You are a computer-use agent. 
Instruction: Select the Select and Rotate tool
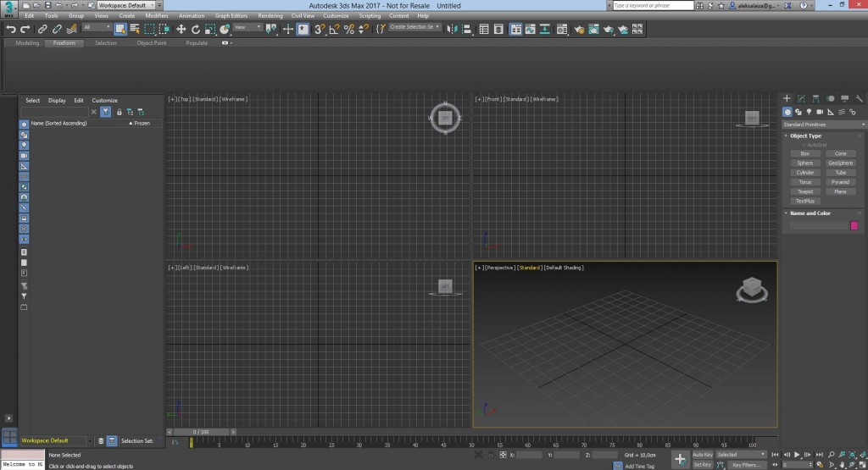click(x=195, y=29)
